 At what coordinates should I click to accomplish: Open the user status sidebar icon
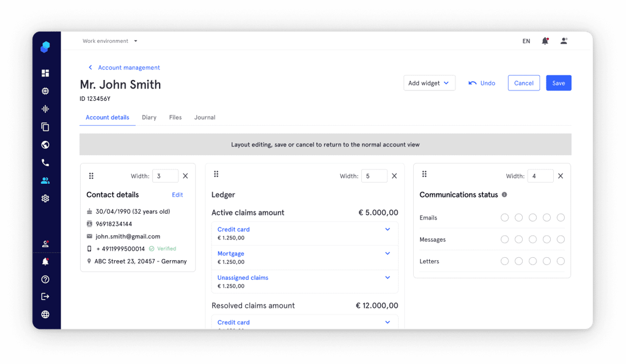45,244
